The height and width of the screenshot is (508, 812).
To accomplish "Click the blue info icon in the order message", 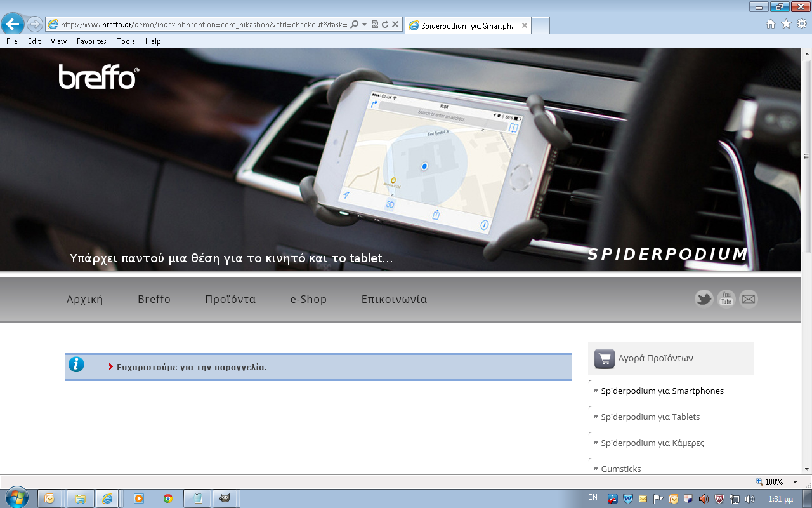I will (76, 364).
